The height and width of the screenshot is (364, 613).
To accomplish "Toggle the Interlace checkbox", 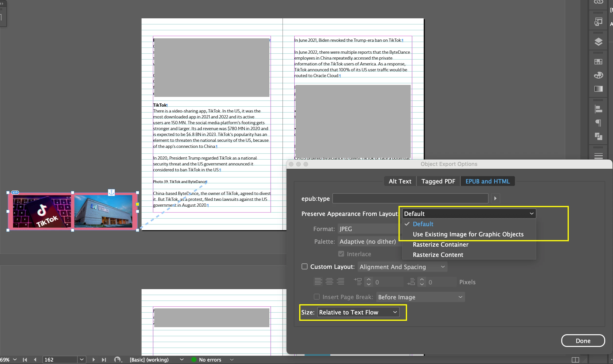I will (x=341, y=254).
